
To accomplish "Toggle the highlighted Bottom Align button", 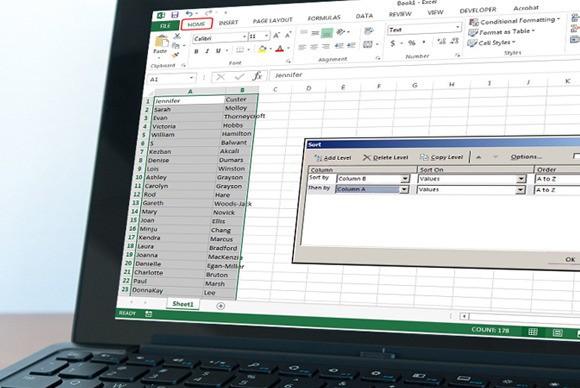I will tap(327, 33).
